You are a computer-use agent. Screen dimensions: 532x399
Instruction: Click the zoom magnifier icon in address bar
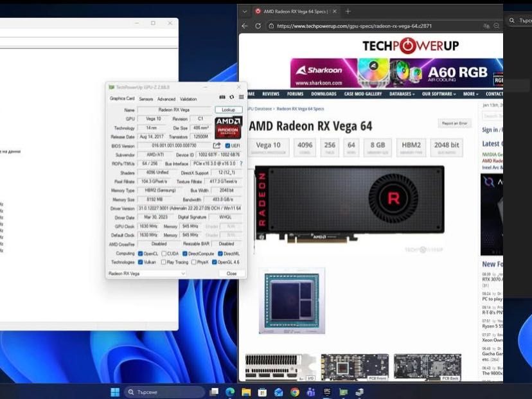(x=497, y=26)
